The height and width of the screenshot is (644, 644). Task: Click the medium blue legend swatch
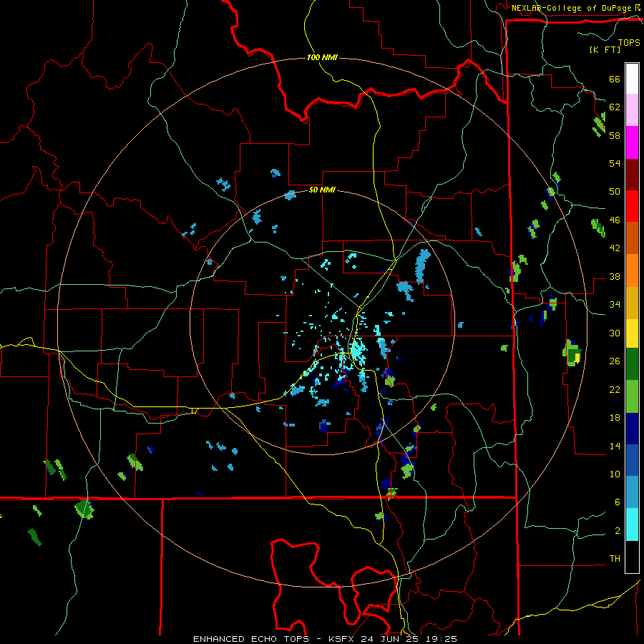(632, 461)
